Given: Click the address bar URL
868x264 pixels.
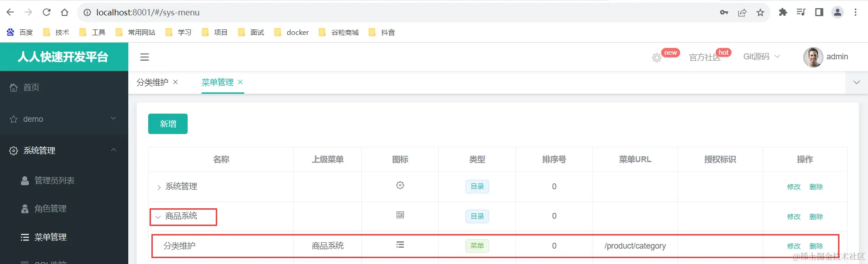Looking at the screenshot, I should tap(148, 12).
